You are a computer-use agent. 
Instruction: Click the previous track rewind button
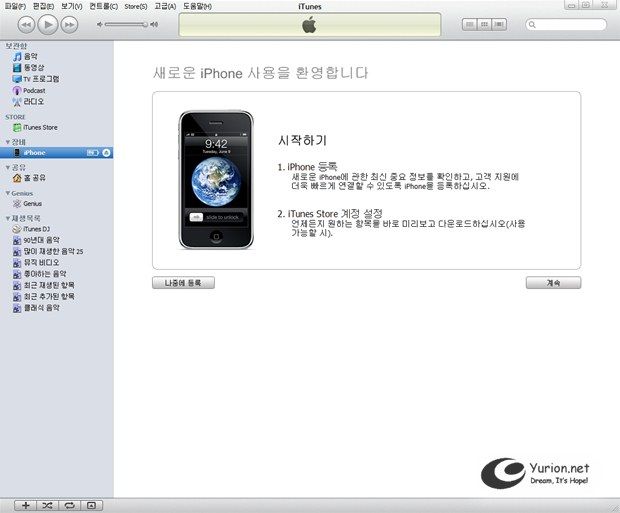(x=26, y=25)
